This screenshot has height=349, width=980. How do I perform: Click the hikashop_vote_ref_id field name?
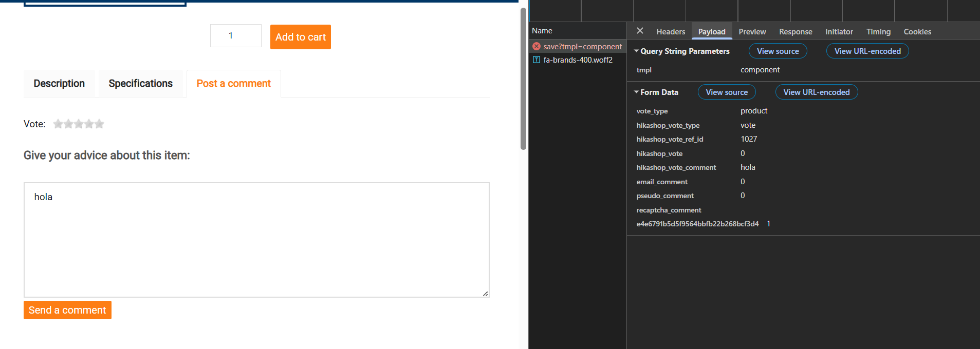coord(670,139)
